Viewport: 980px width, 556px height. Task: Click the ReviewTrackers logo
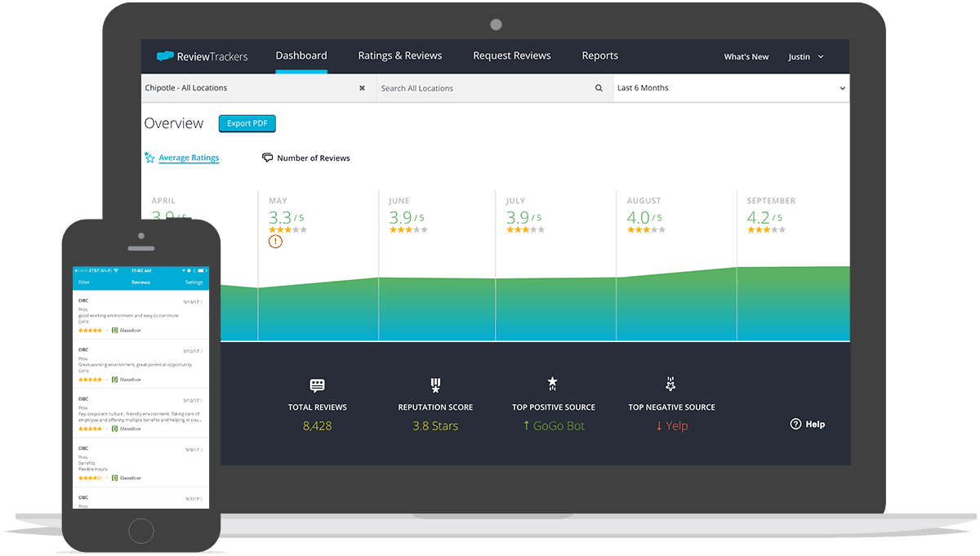203,56
